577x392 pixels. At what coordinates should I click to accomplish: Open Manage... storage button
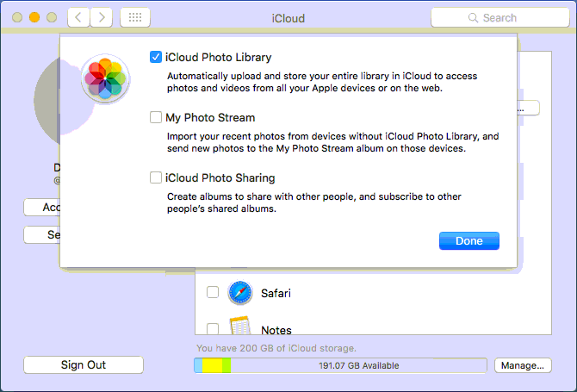pyautogui.click(x=523, y=365)
